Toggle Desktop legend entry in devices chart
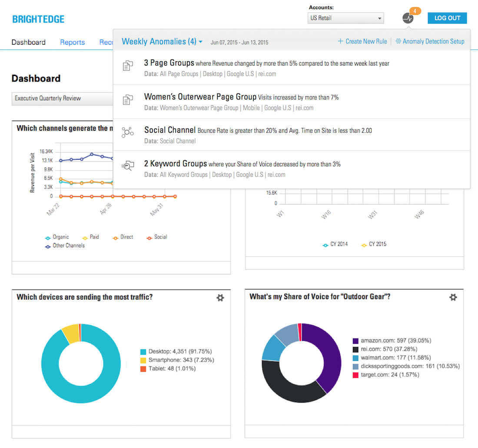Image resolution: width=478 pixels, height=448 pixels. [x=176, y=352]
